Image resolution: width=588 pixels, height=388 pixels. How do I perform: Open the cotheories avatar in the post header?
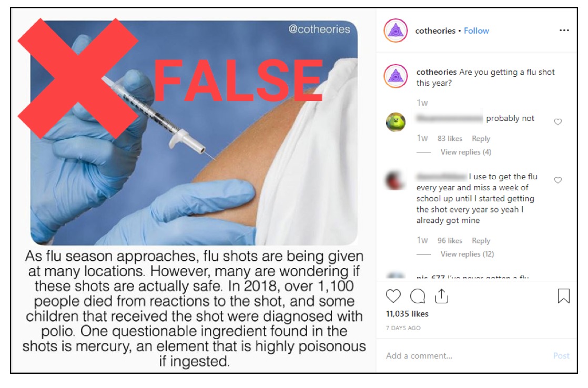coord(396,30)
